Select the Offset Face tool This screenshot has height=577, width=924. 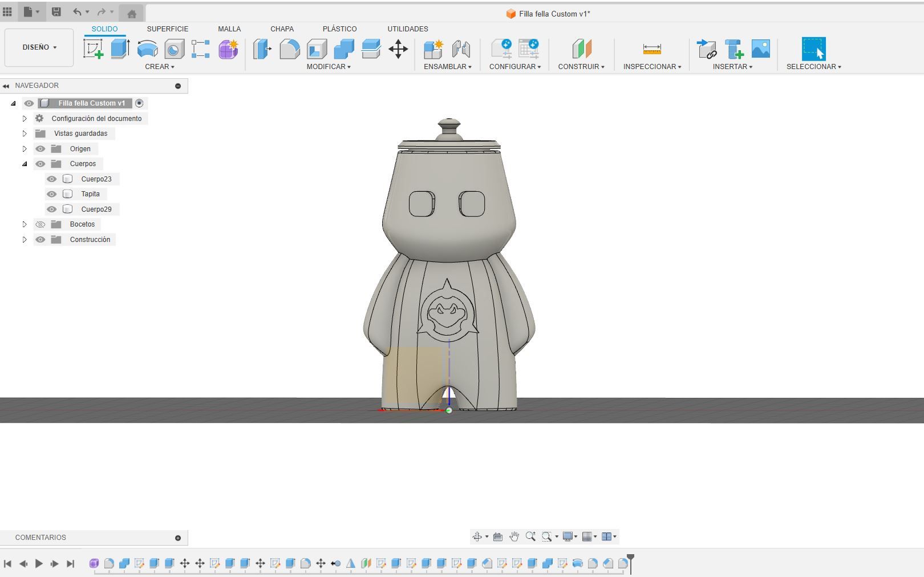coord(371,49)
